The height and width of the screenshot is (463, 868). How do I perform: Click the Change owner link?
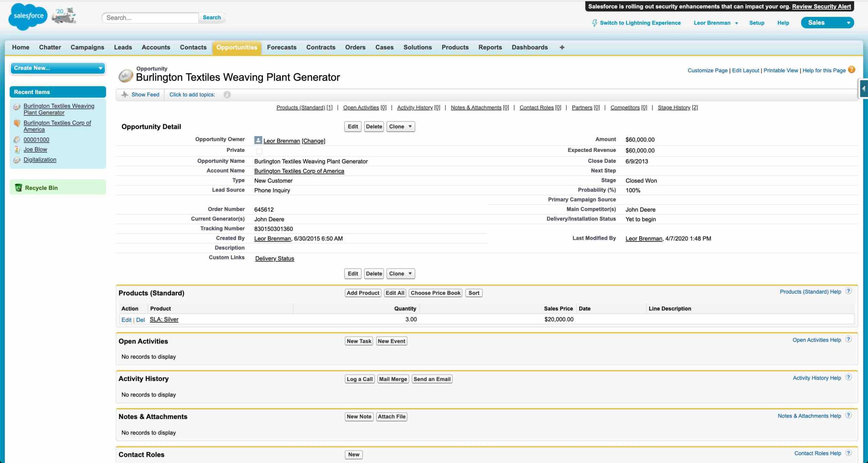[x=313, y=141]
